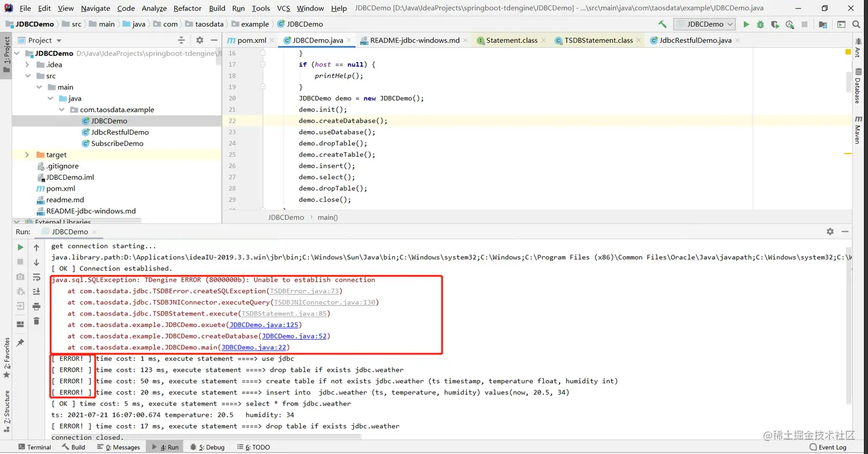Viewport: 868px width, 454px height.
Task: Open the VCS menu
Action: [284, 8]
